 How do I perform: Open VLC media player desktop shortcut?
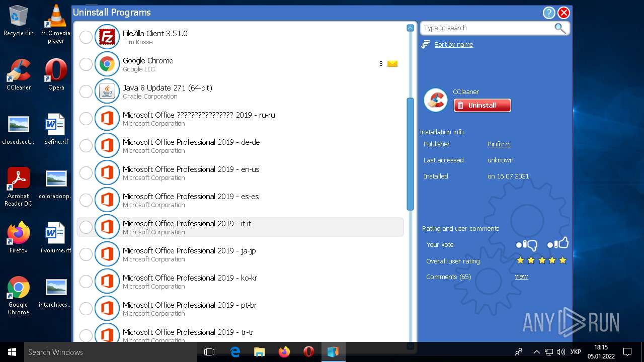click(56, 24)
